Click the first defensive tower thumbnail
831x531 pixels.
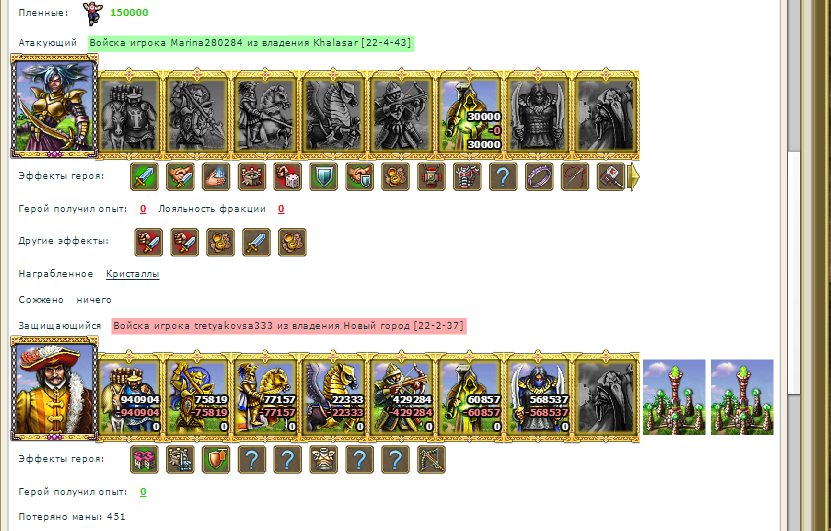tap(674, 397)
